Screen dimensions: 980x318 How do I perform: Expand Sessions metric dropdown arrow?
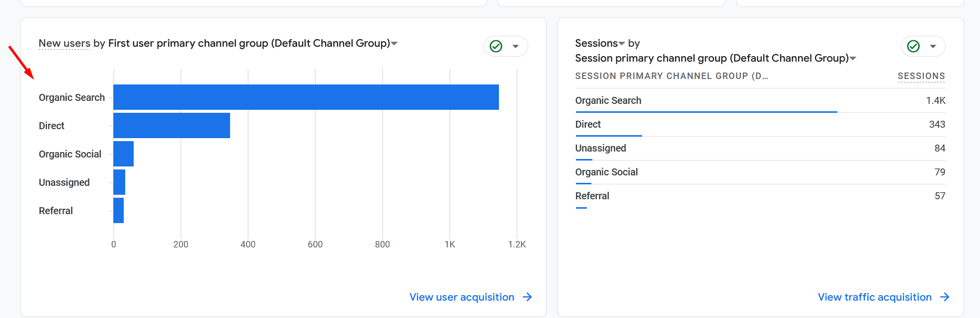622,44
